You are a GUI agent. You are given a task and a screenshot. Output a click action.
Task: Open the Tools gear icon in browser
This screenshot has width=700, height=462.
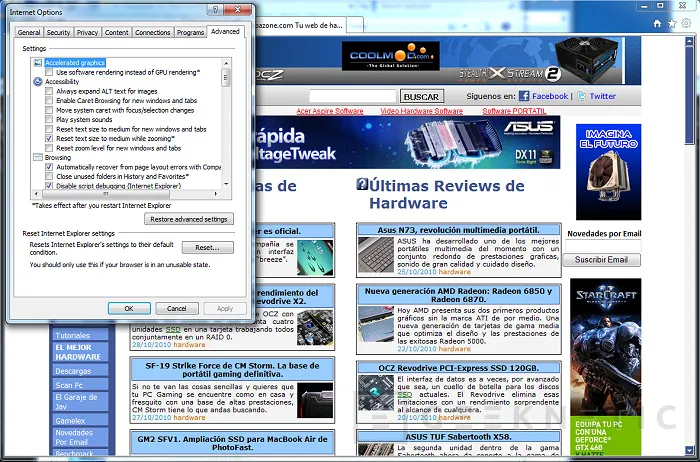(687, 24)
